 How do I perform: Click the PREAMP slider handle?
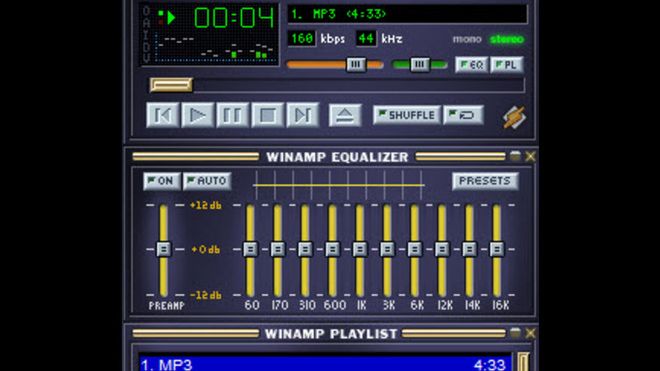164,249
